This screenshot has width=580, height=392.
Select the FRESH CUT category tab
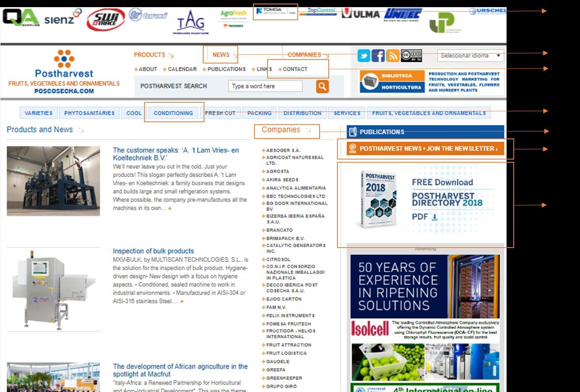pos(220,113)
